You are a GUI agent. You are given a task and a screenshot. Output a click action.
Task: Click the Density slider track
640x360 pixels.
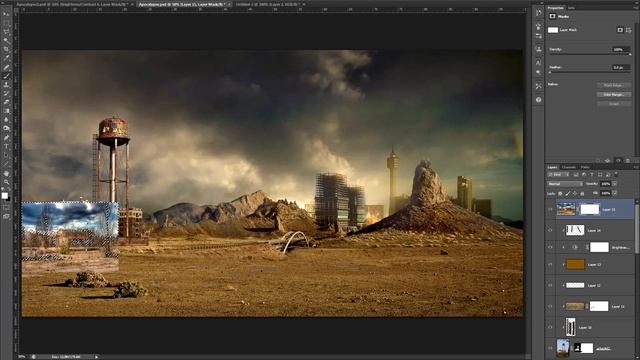590,54
